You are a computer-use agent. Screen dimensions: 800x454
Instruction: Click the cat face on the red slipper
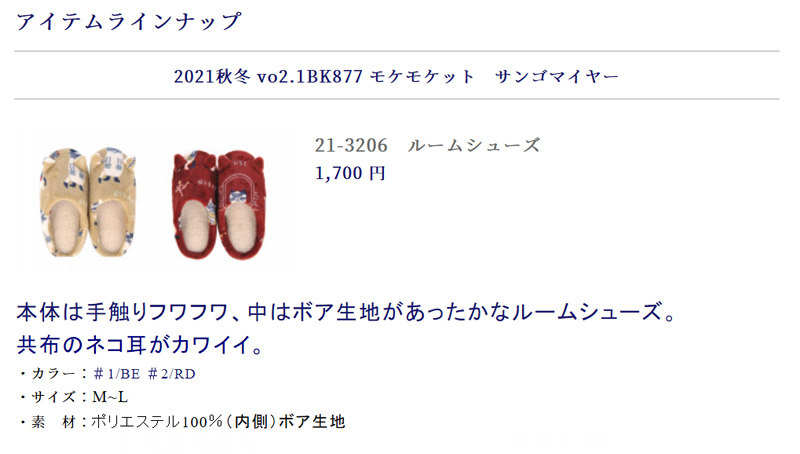tap(238, 196)
